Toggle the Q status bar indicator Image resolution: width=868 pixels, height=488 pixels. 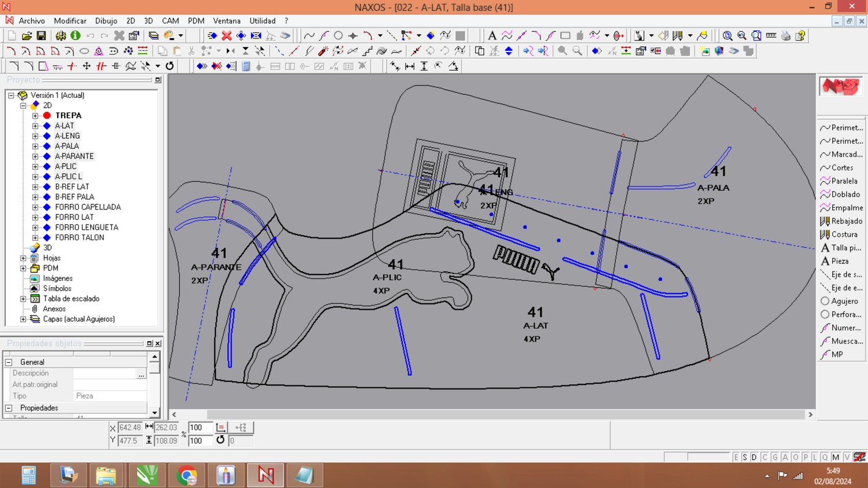825,457
